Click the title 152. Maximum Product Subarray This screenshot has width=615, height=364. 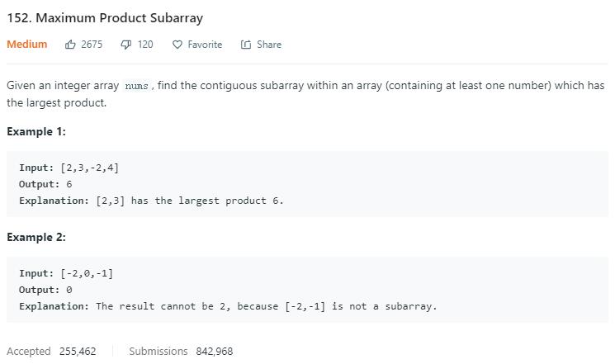[105, 17]
